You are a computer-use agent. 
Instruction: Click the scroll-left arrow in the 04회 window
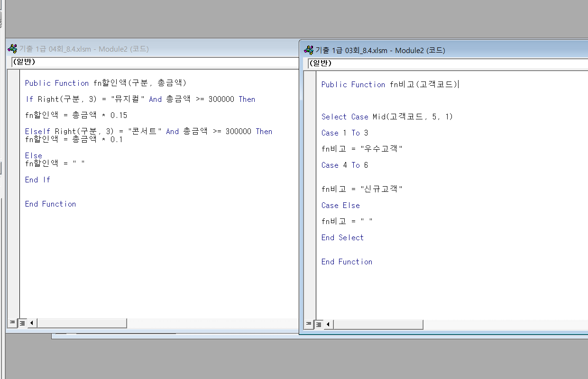[32, 323]
